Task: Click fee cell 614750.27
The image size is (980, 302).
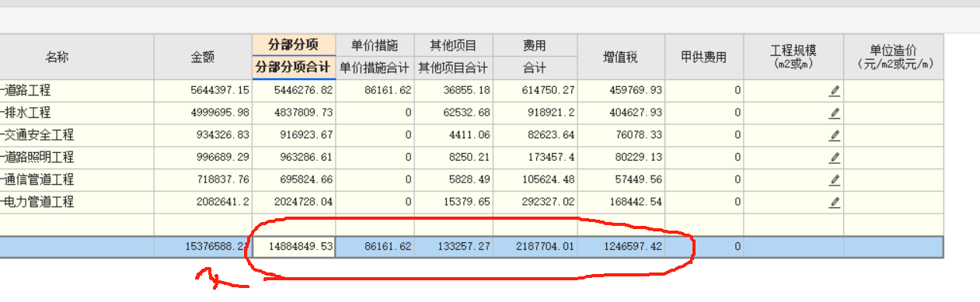Action: tap(535, 91)
